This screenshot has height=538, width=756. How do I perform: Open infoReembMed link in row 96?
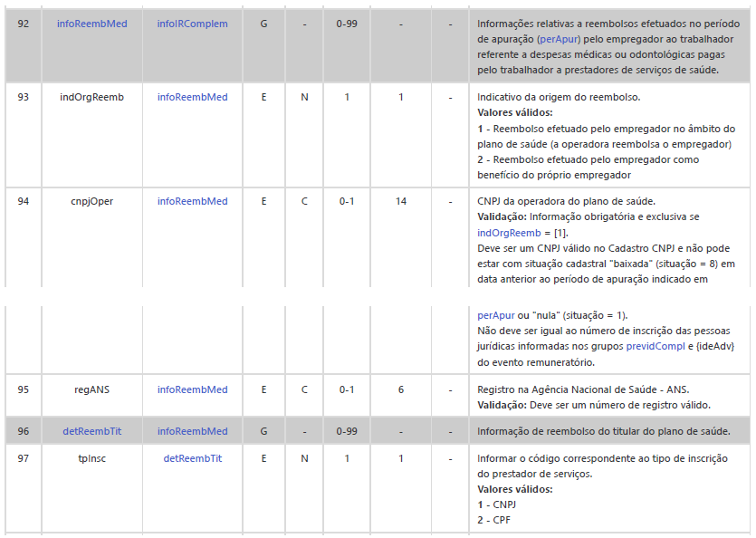(192, 431)
